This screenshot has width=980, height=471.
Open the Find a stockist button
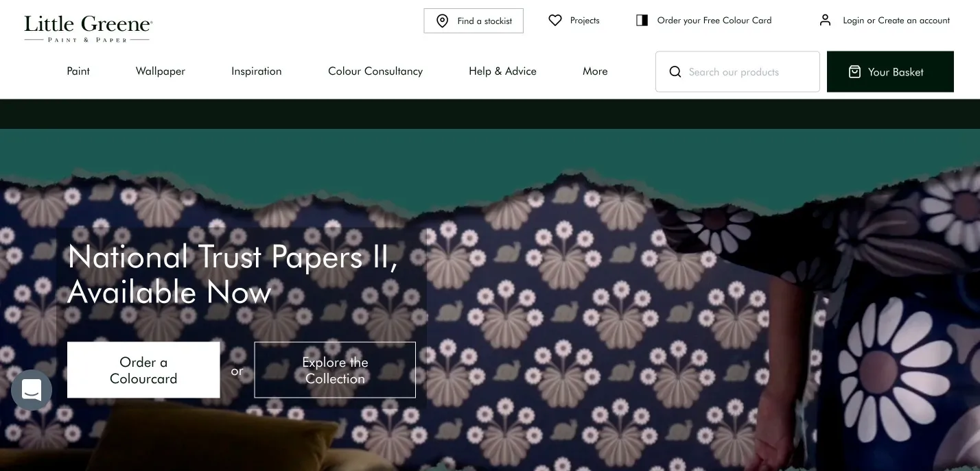click(x=474, y=21)
